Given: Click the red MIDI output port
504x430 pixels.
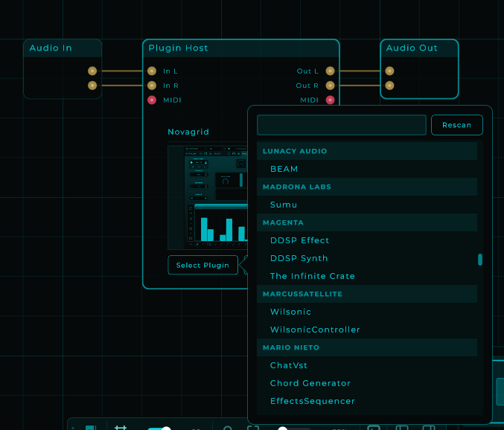Looking at the screenshot, I should [330, 100].
